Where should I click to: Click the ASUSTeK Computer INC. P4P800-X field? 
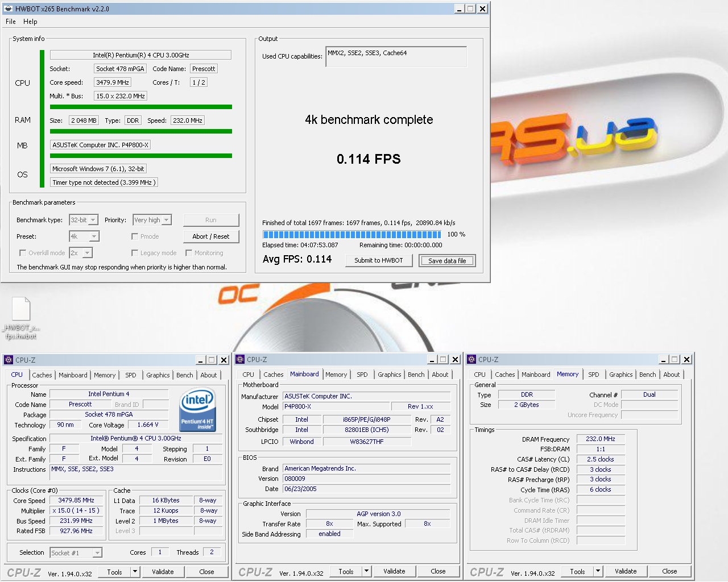click(101, 145)
